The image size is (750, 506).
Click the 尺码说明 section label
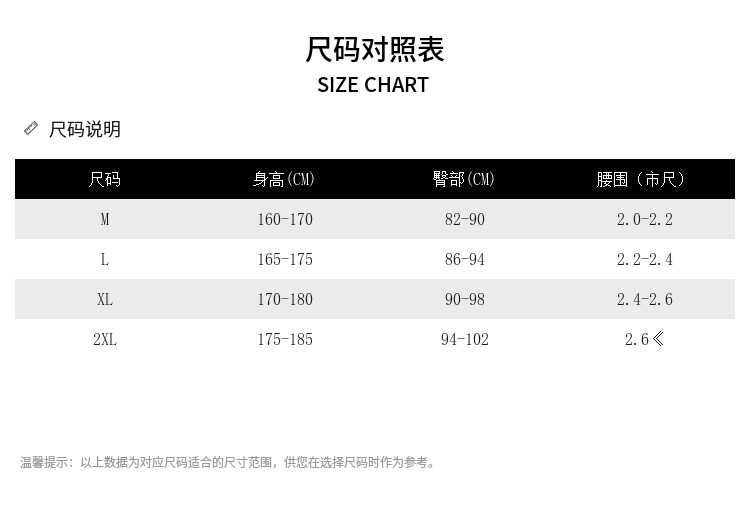pos(85,129)
